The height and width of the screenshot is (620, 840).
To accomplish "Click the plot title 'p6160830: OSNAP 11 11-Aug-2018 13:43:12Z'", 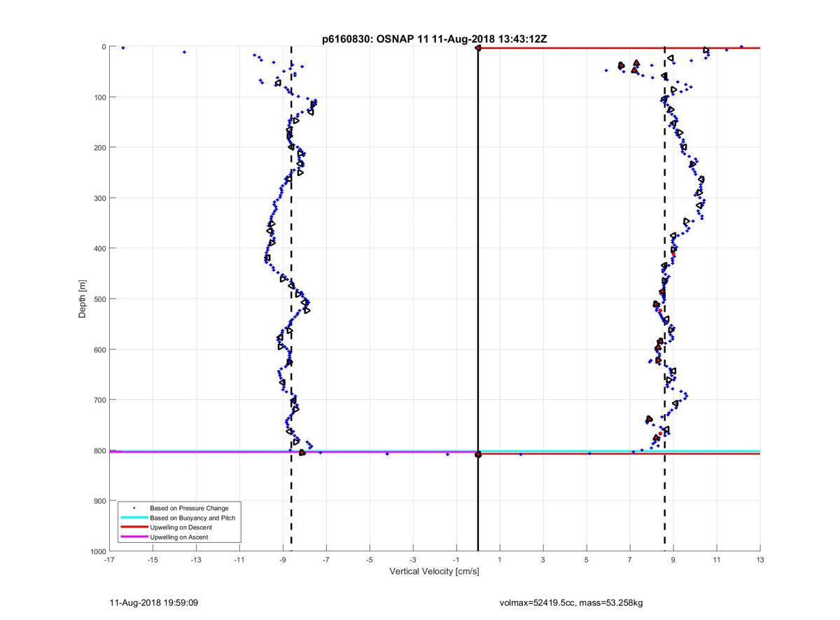I will click(x=434, y=39).
